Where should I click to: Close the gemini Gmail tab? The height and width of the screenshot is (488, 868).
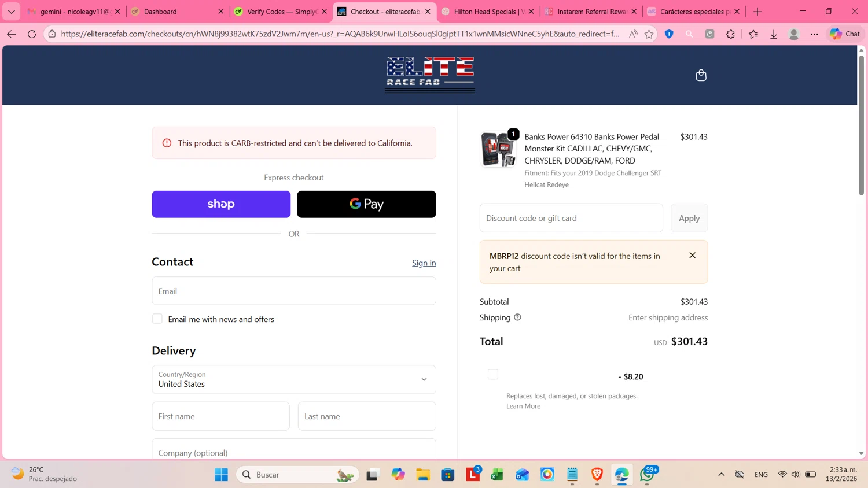[117, 12]
